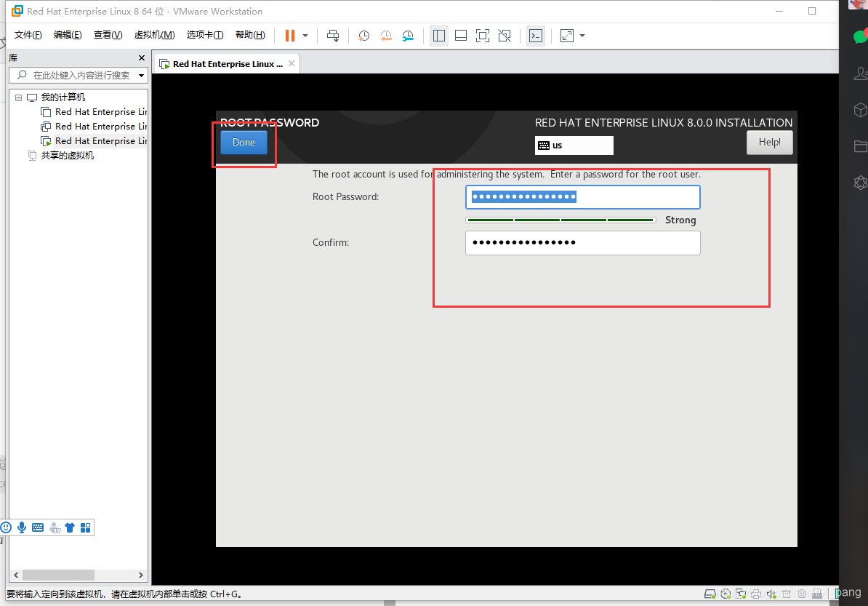The image size is (868, 606).
Task: Toggle the library sidebar view
Action: 439,36
